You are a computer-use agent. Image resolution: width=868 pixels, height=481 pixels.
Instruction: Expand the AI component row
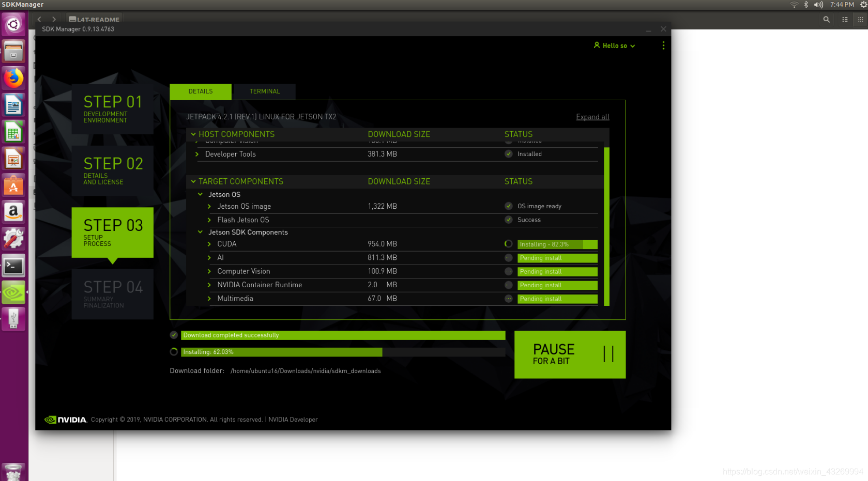click(x=209, y=257)
